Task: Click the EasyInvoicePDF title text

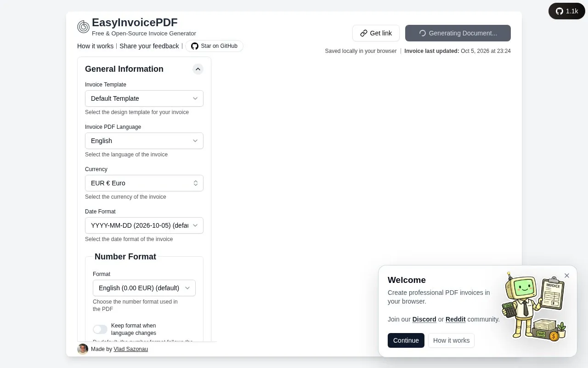Action: point(135,22)
